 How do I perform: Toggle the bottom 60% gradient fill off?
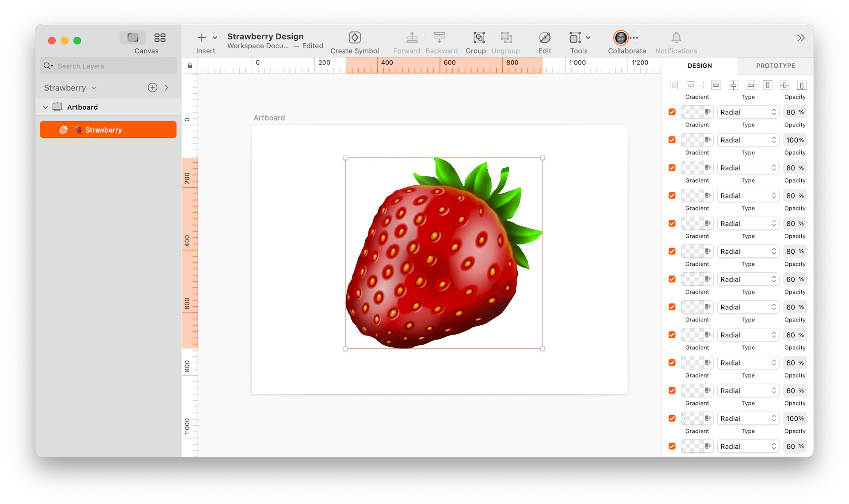coord(671,446)
